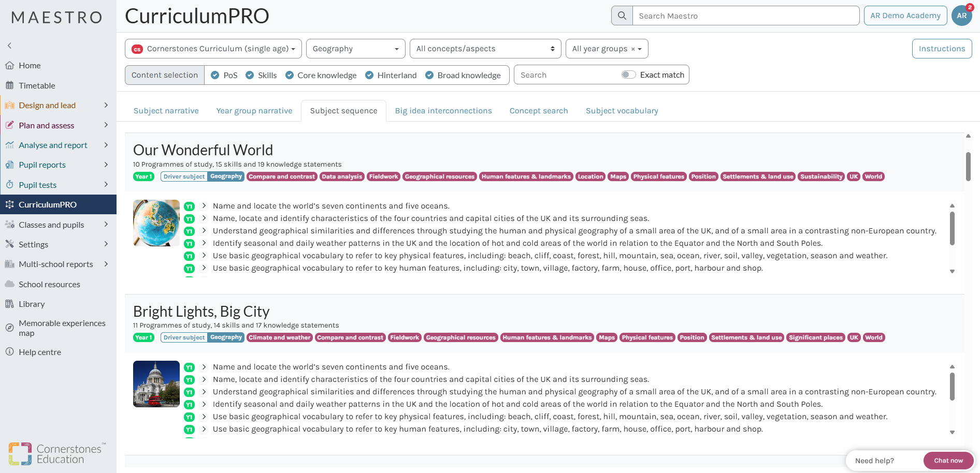Click the search magnifier icon

[622, 16]
